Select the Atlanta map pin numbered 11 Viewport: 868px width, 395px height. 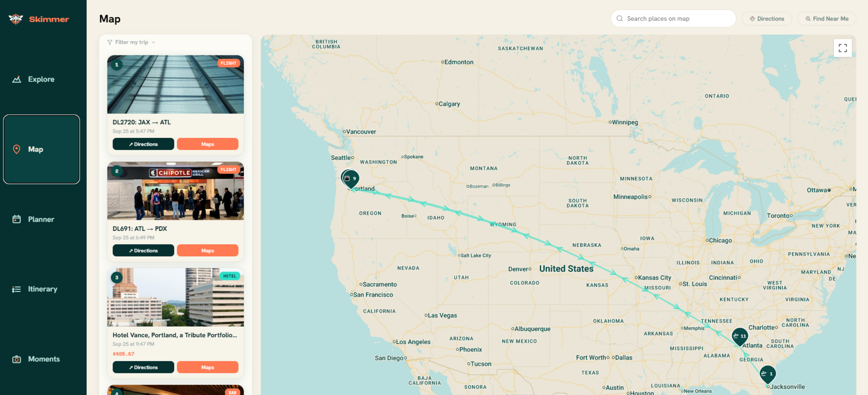[x=740, y=336]
